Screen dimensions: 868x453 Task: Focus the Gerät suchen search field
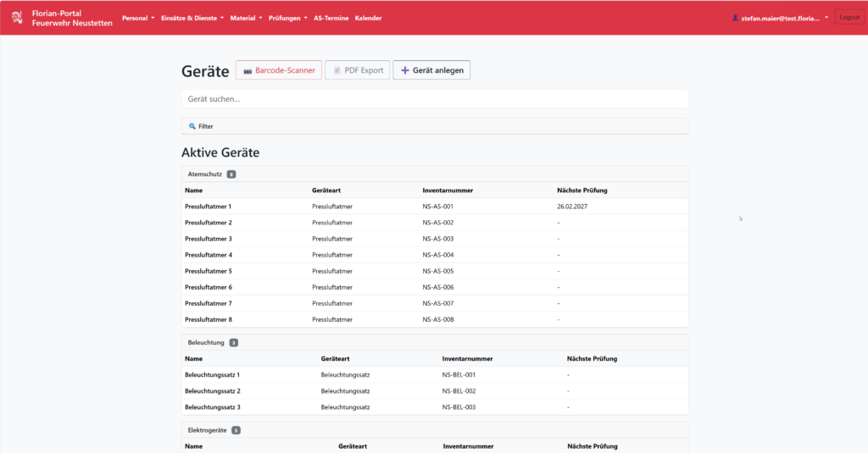(x=434, y=99)
